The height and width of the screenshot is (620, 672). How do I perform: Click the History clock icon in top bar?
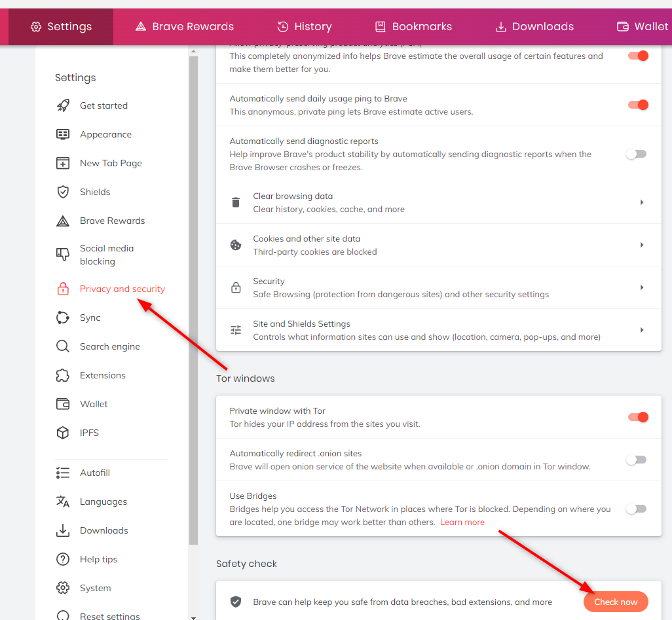[x=283, y=27]
